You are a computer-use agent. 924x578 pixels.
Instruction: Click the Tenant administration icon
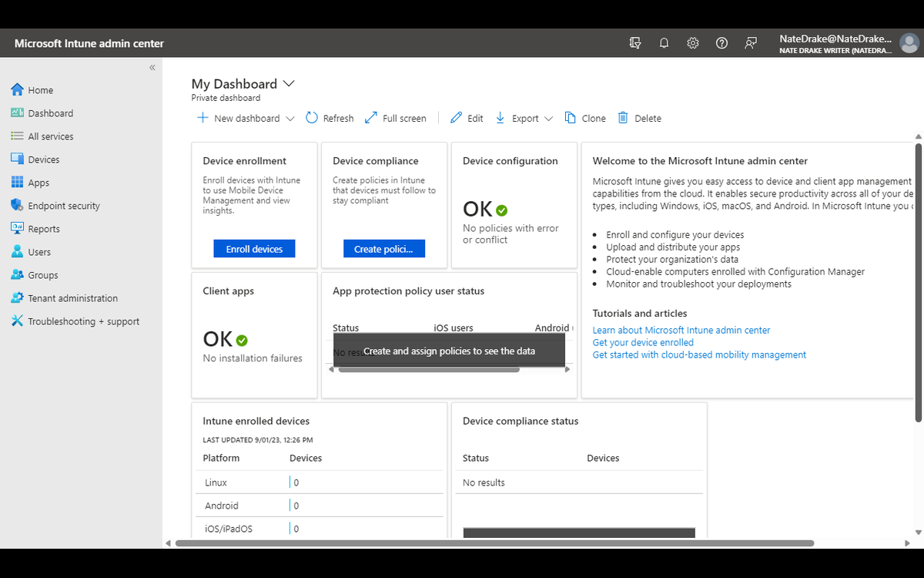[x=17, y=298]
